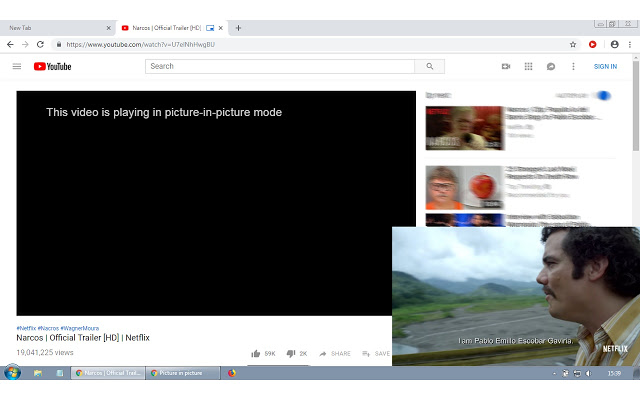Select the Narcos Official Trailer tab
Viewport: 640px width, 400px height.
(165, 28)
